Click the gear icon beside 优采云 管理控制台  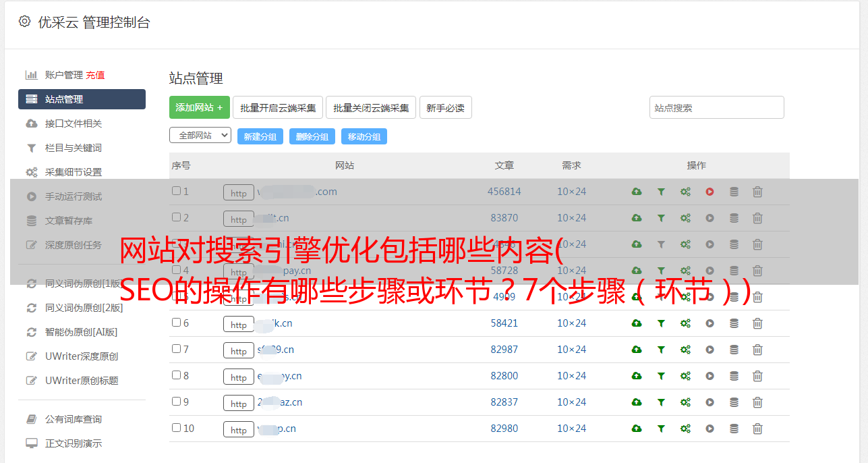coord(24,22)
